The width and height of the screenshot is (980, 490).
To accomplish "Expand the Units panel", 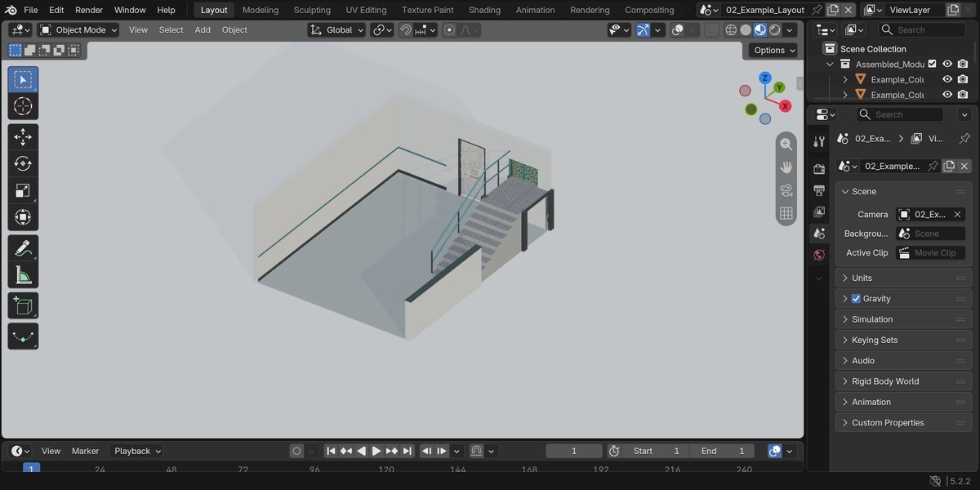I will [903, 278].
